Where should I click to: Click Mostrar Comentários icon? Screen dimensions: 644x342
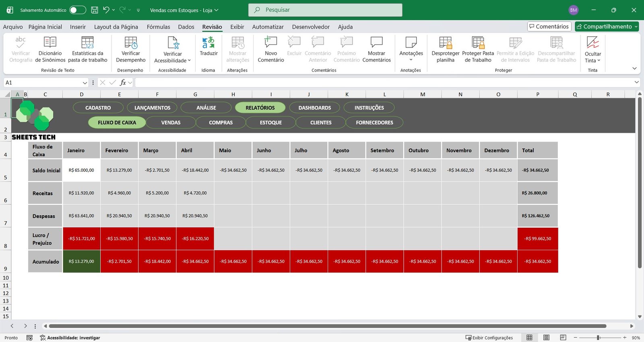pos(376,43)
